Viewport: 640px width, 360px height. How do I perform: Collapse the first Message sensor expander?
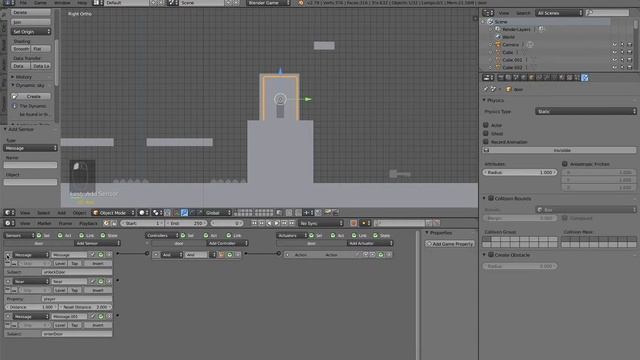coord(8,255)
